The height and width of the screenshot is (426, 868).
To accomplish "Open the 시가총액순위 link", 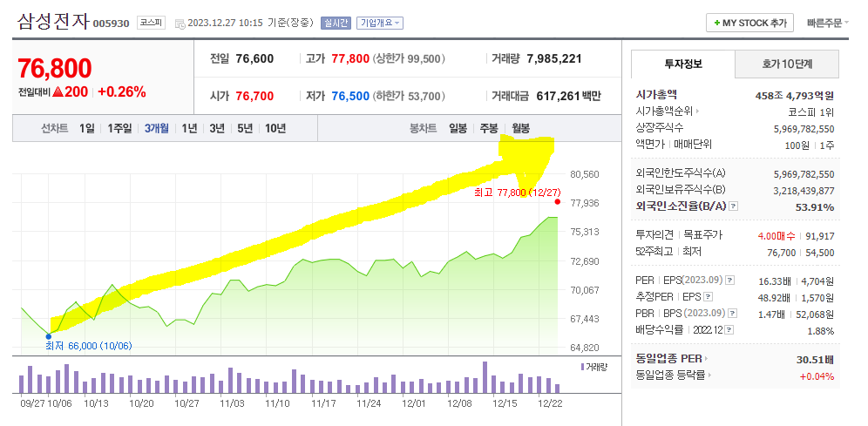I will tap(664, 112).
